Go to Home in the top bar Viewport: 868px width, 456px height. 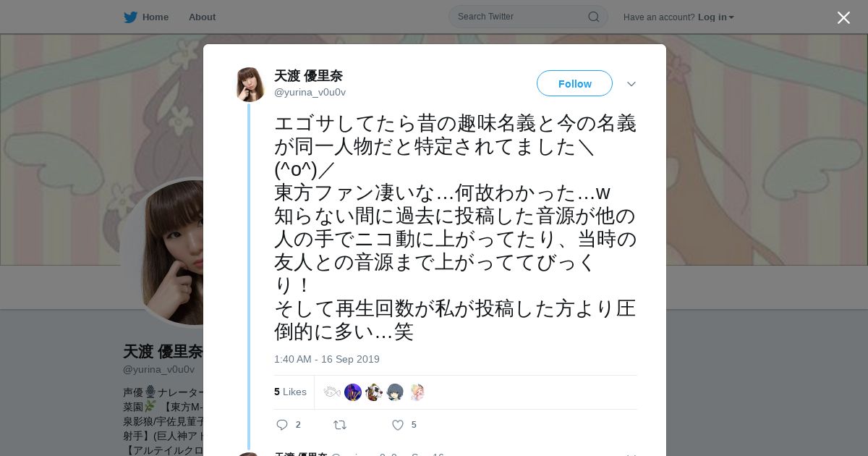(156, 17)
